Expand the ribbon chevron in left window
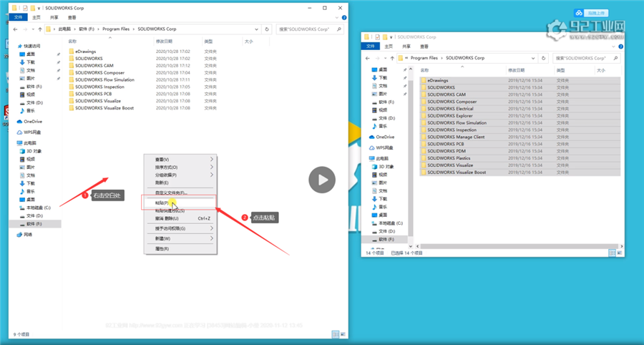 337,18
